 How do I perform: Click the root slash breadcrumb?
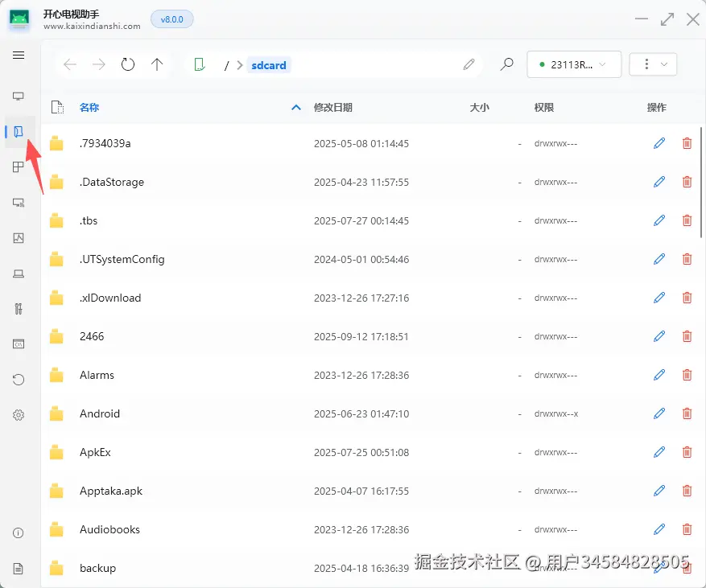pyautogui.click(x=226, y=66)
